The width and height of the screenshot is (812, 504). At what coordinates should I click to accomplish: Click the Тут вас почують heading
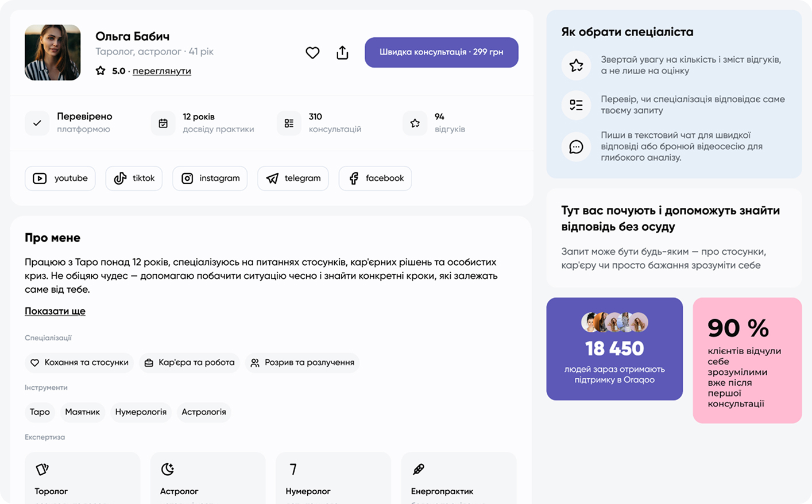[670, 219]
